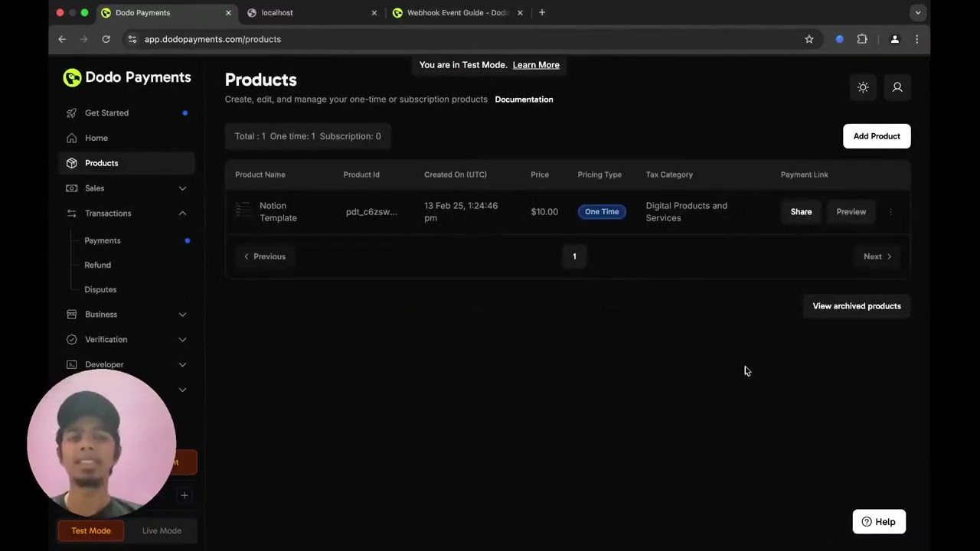Go to Home in sidebar

pyautogui.click(x=127, y=138)
